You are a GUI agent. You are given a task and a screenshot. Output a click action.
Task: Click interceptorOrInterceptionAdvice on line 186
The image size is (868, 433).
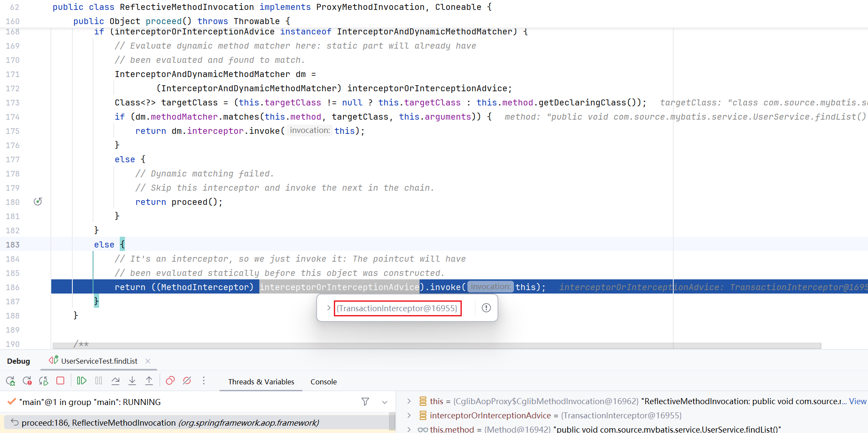click(x=339, y=287)
